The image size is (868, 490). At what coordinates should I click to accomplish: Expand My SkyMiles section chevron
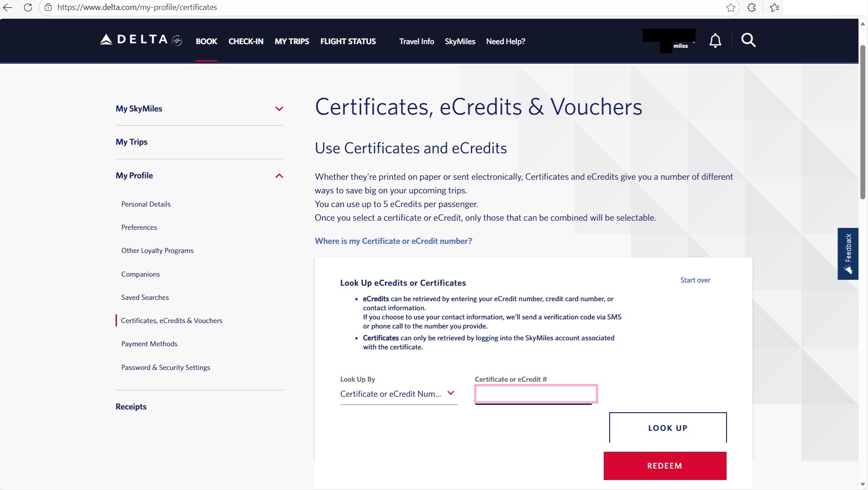pyautogui.click(x=279, y=109)
